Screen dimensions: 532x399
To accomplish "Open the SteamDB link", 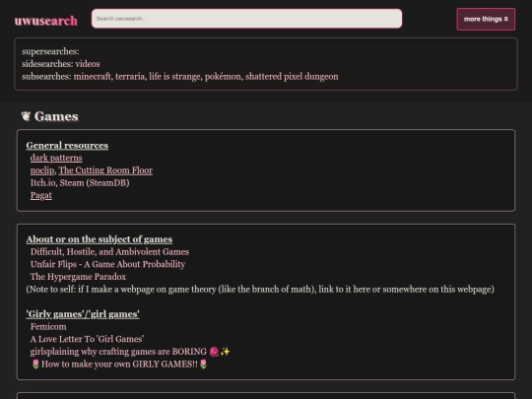I will click(108, 183).
